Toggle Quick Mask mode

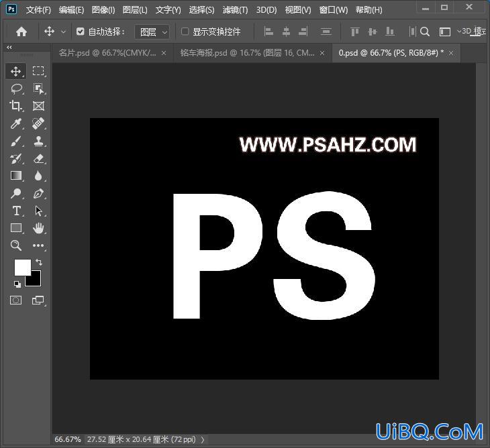15,300
